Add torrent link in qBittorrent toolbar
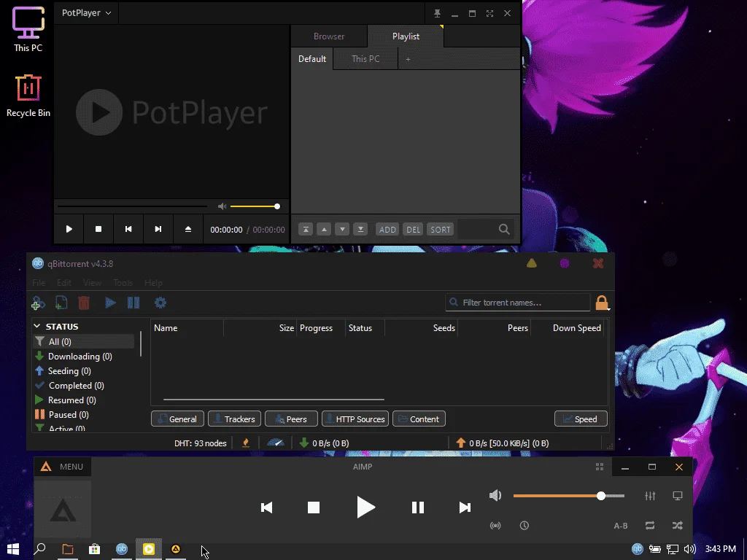Screen dimensions: 747x560 (x=38, y=303)
